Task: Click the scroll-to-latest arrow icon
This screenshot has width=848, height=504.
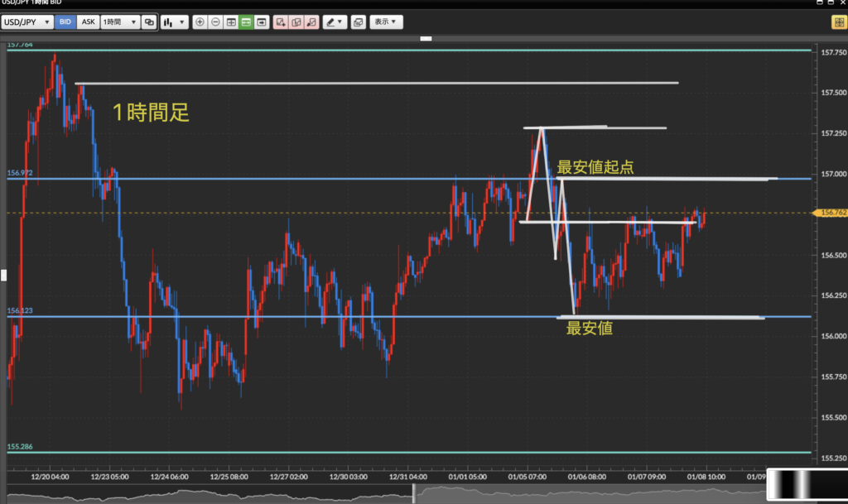Action: [x=262, y=22]
